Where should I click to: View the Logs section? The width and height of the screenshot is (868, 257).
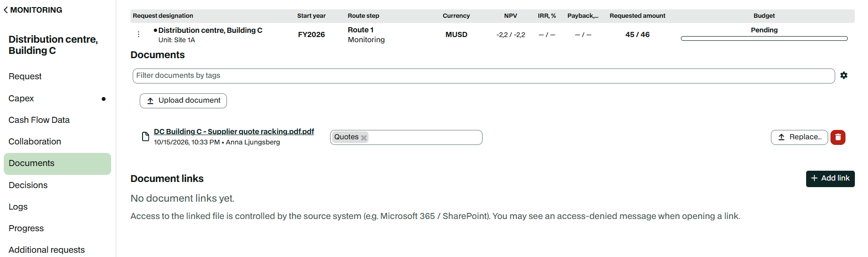pos(18,207)
